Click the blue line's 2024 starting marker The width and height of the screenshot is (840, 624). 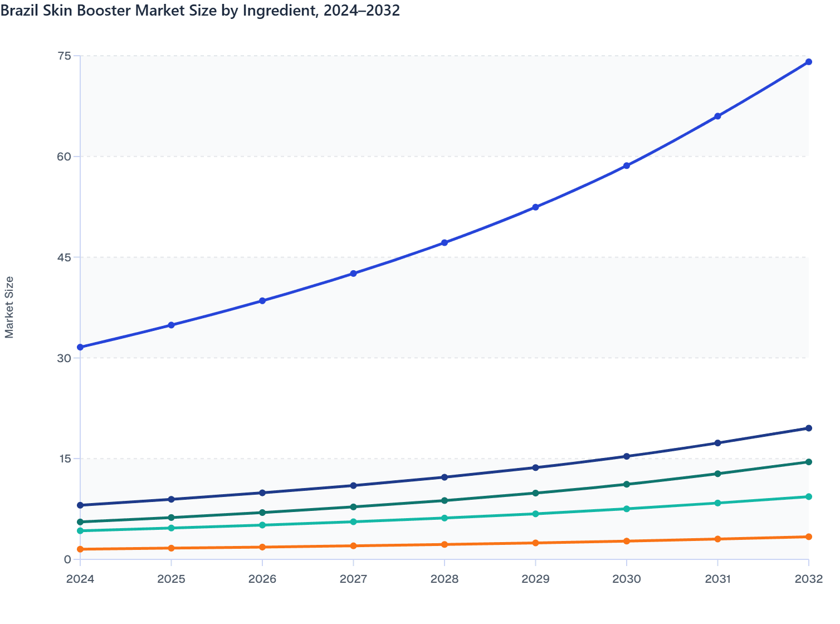click(80, 347)
